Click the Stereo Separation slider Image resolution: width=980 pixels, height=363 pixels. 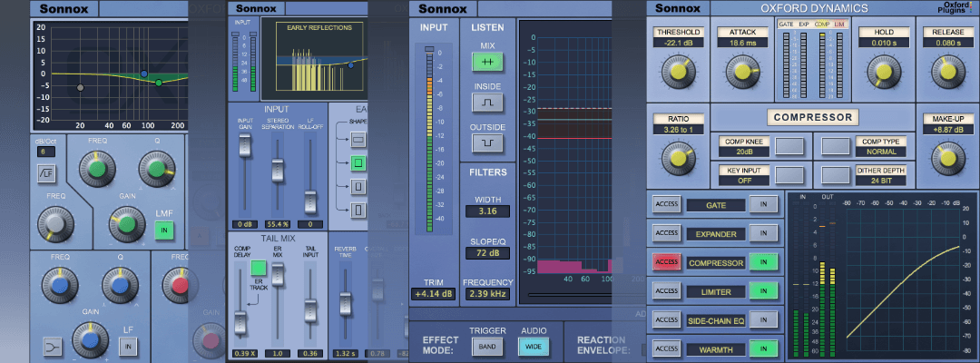tap(279, 172)
